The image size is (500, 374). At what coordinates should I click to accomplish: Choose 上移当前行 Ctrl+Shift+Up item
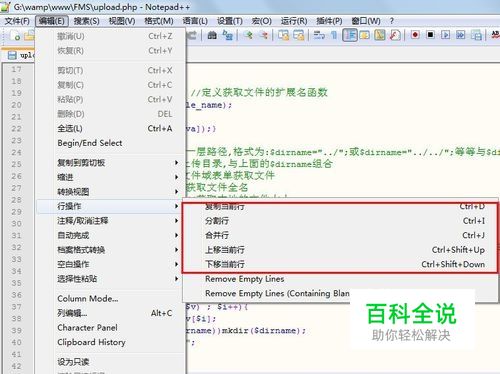coord(340,250)
